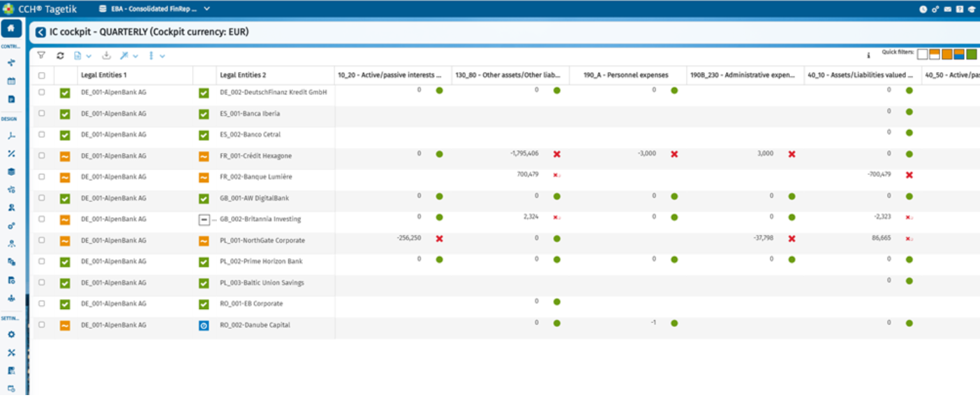Go to the Home icon in sidebar
Screen dimensions: 980x397
coord(11,28)
